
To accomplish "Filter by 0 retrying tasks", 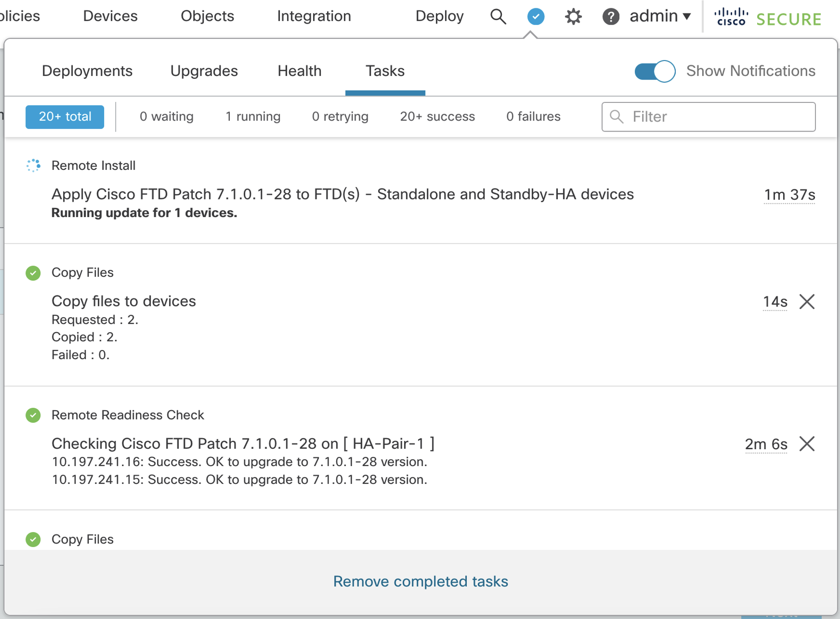I will pos(340,117).
